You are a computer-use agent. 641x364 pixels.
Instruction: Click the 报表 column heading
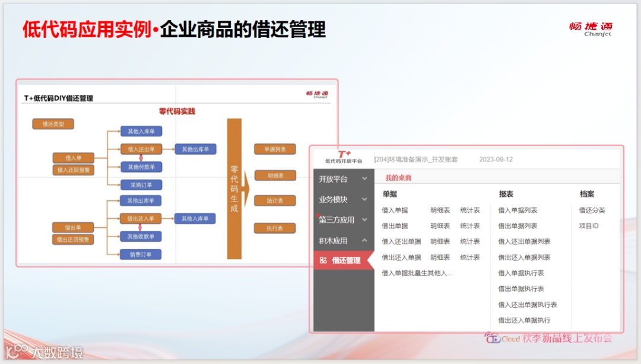[x=506, y=194]
